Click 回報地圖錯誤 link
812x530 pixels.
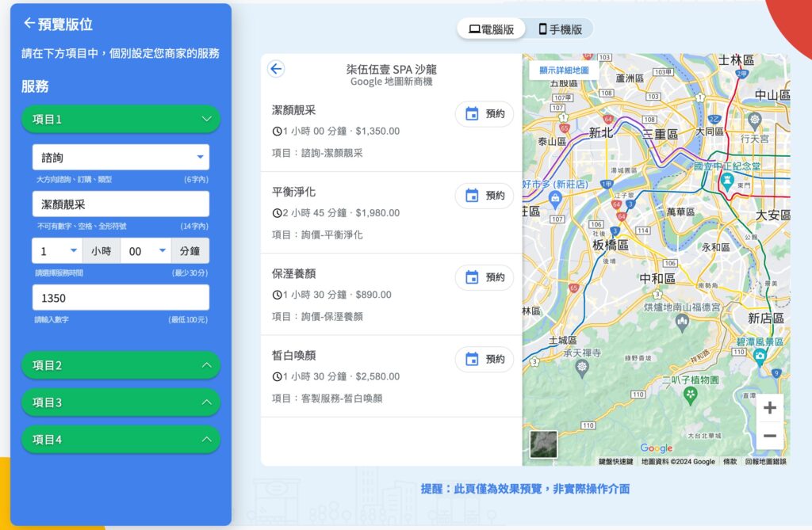coord(765,461)
